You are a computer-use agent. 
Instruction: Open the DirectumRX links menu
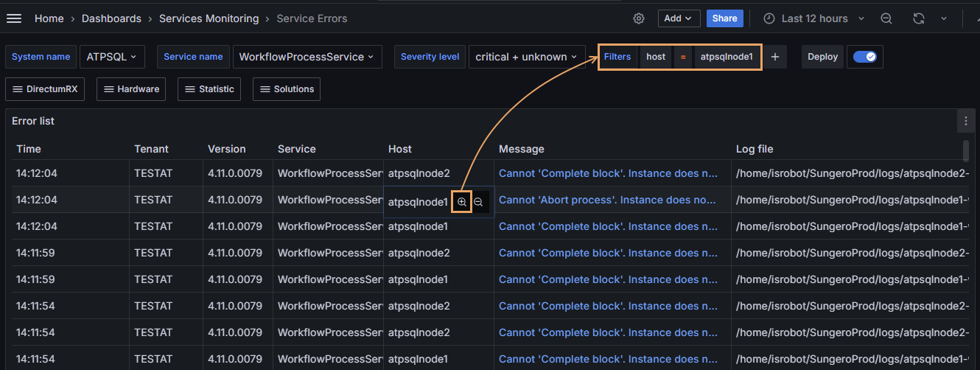point(45,89)
